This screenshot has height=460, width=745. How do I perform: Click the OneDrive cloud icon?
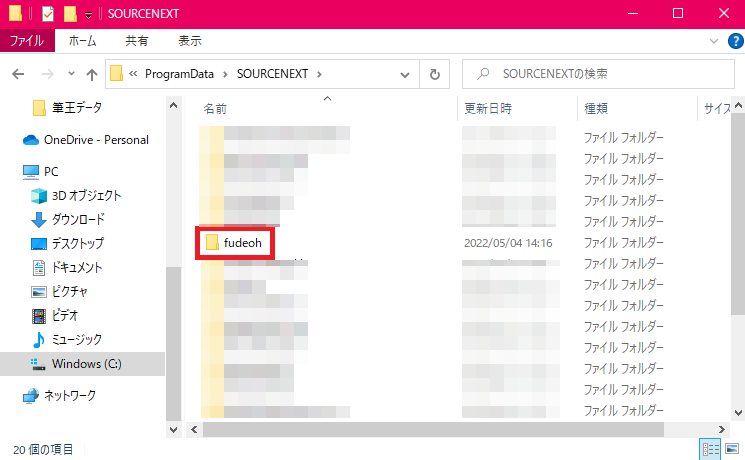(31, 140)
